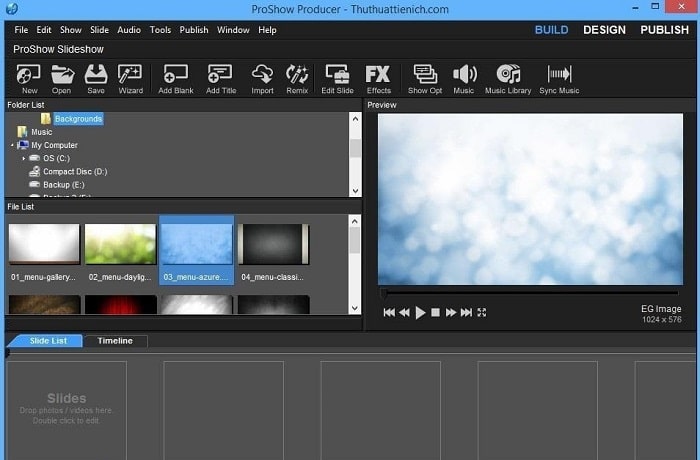
Task: Expand the OS (C:) drive
Action: (24, 158)
